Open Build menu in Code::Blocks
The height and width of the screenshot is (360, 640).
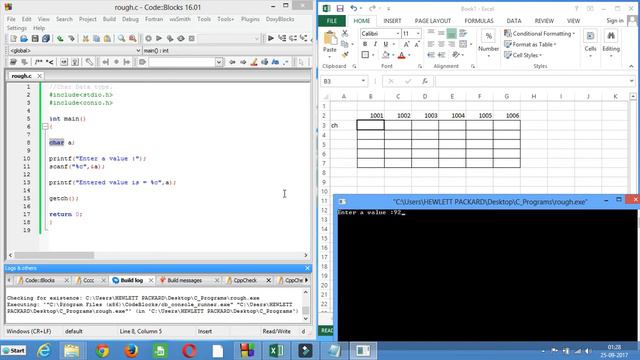point(109,19)
